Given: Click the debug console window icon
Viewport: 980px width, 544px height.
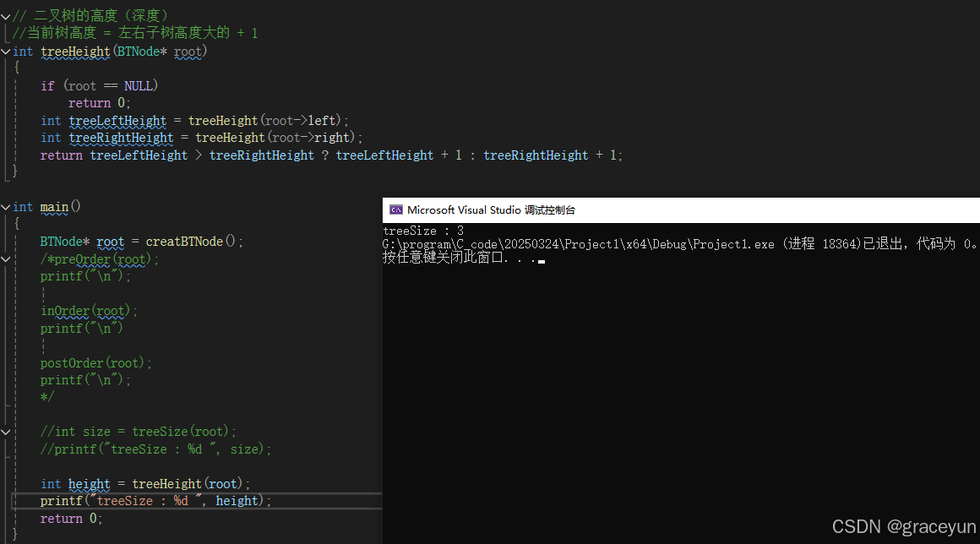Looking at the screenshot, I should pyautogui.click(x=395, y=209).
